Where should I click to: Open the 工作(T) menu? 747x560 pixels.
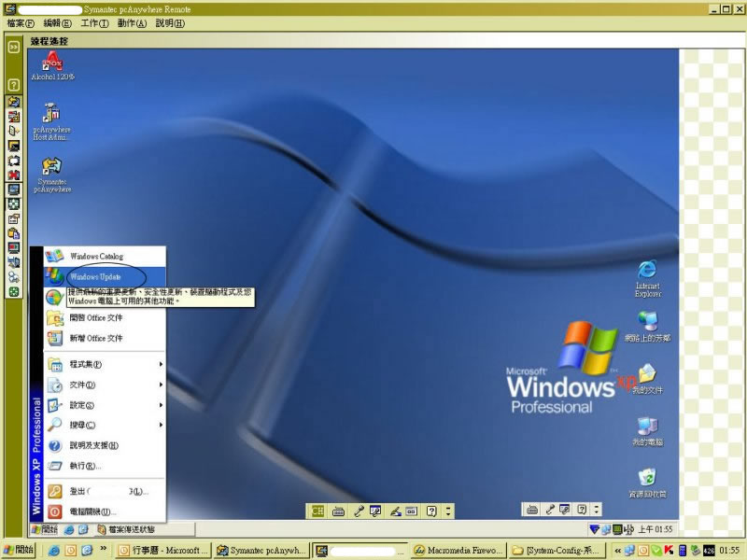94,23
